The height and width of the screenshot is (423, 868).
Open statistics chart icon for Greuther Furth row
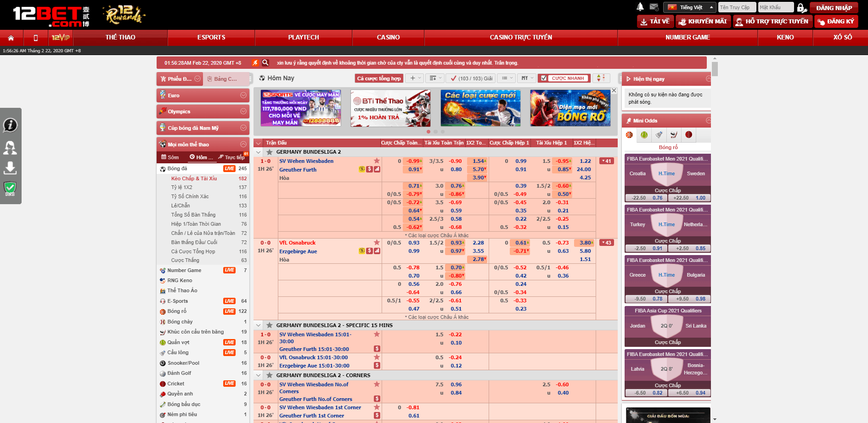point(377,169)
